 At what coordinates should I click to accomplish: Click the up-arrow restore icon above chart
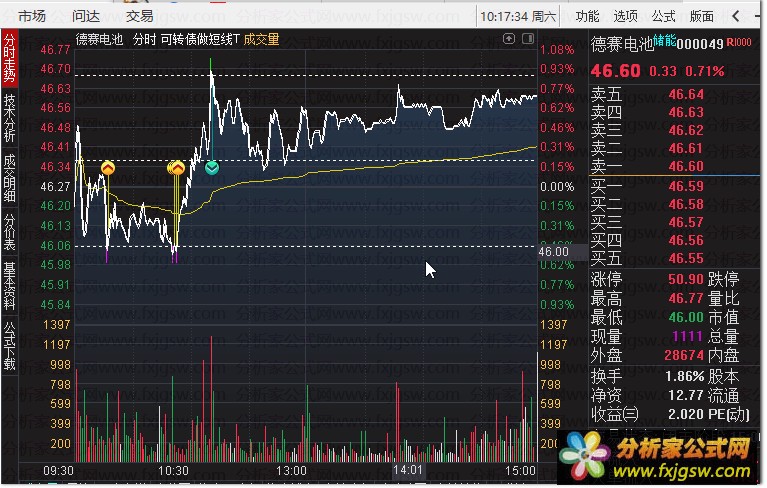[509, 38]
